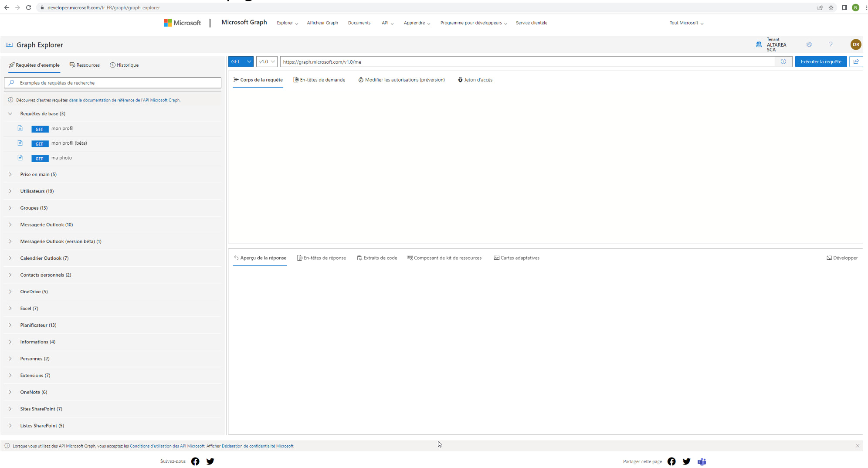Screen dimensions: 868x468
Task: Click the Twitter icon in the footer
Action: point(210,461)
